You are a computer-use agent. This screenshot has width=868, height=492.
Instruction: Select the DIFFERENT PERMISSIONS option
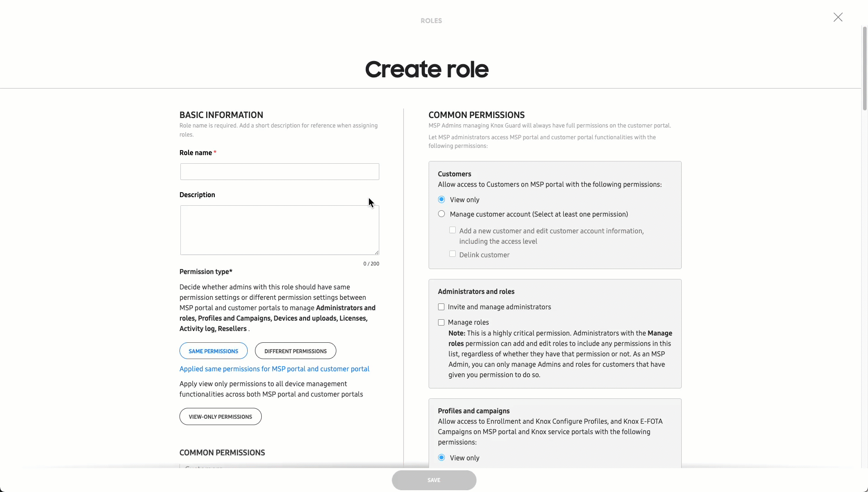[x=295, y=351]
